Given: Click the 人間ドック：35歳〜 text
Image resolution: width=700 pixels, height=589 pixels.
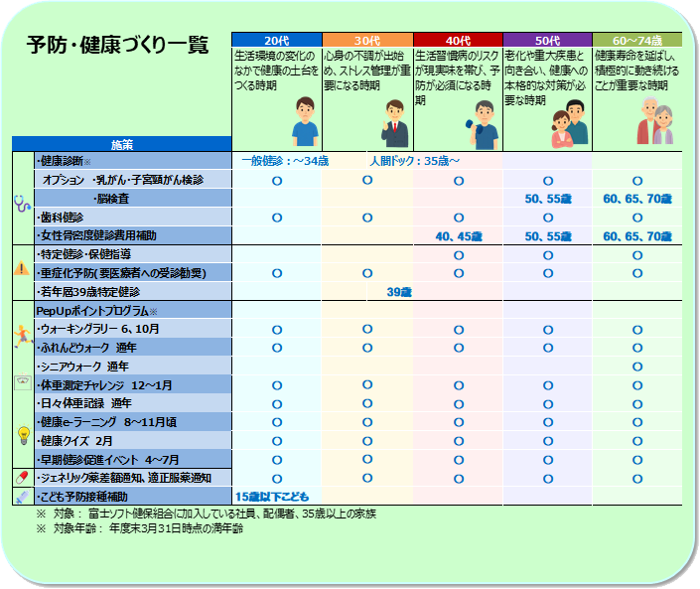Looking at the screenshot, I should (x=414, y=160).
